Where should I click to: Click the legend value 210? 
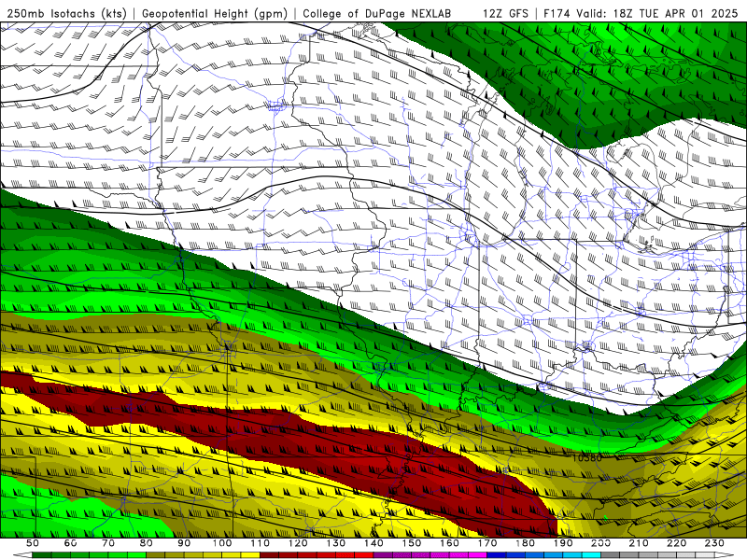point(639,543)
